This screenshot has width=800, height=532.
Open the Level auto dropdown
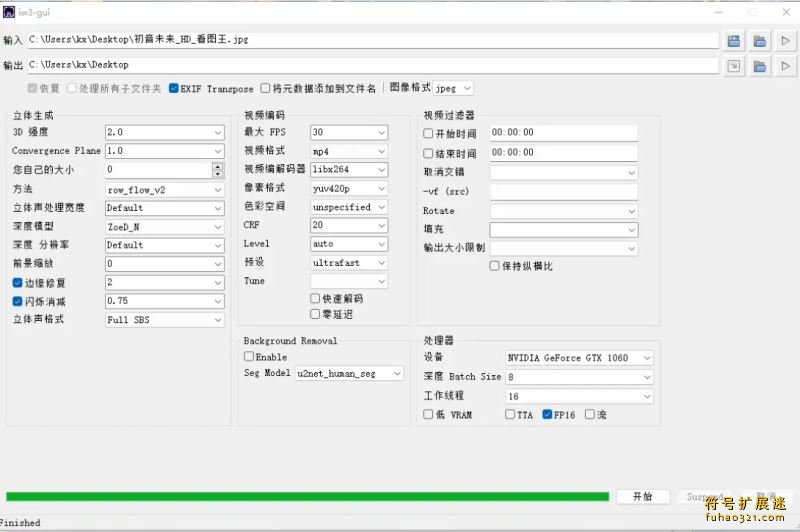[349, 244]
